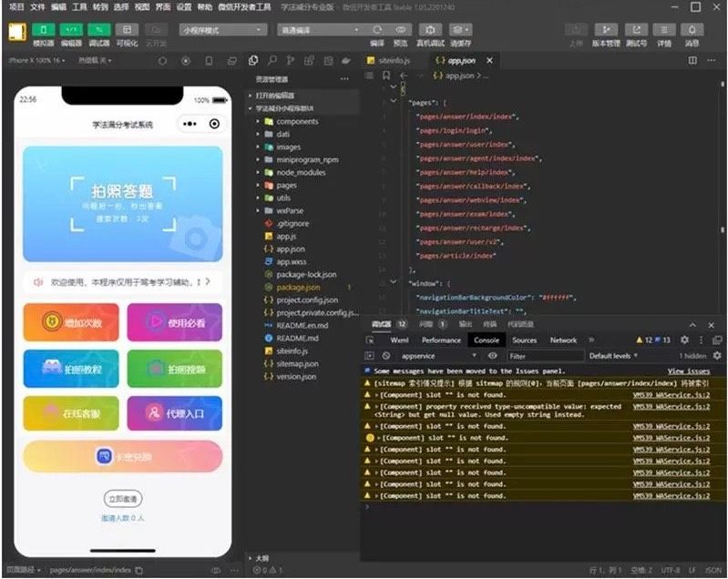Open the 消息 notifications bell

(x=692, y=30)
